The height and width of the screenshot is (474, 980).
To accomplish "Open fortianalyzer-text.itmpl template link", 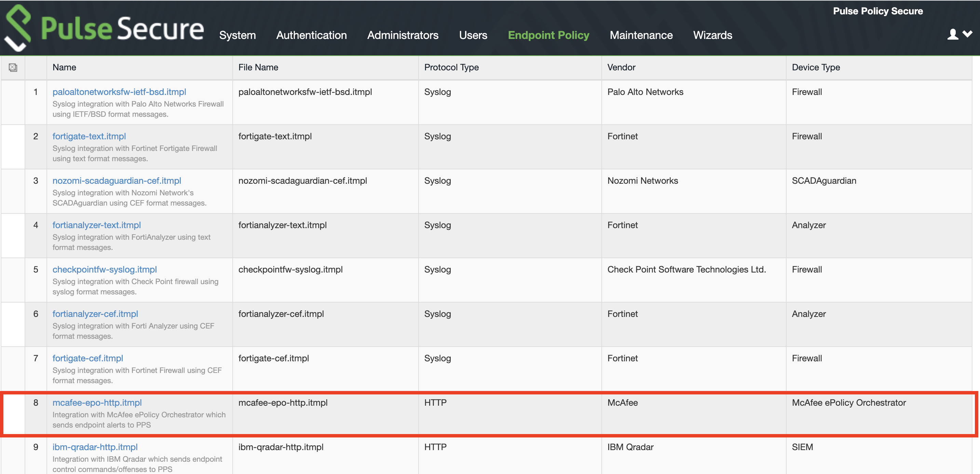I will (x=97, y=225).
